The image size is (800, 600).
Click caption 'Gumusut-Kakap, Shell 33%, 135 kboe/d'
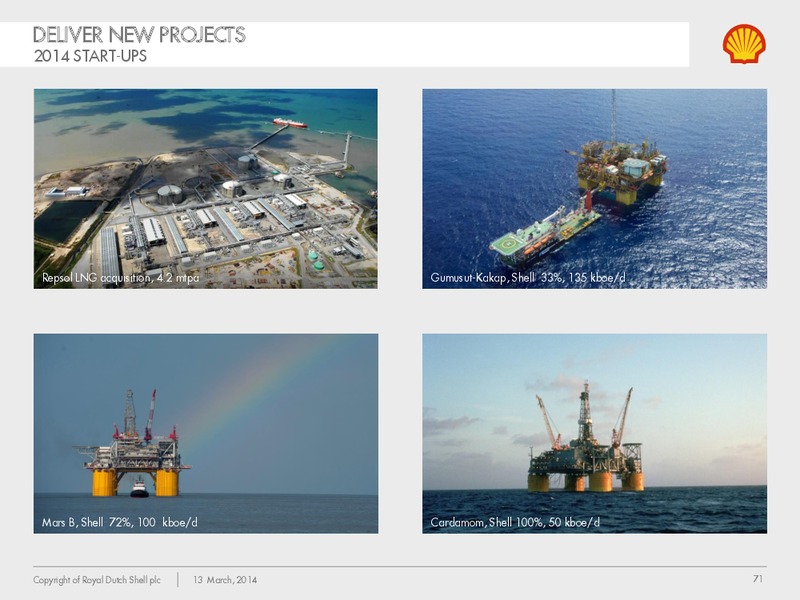(x=528, y=278)
